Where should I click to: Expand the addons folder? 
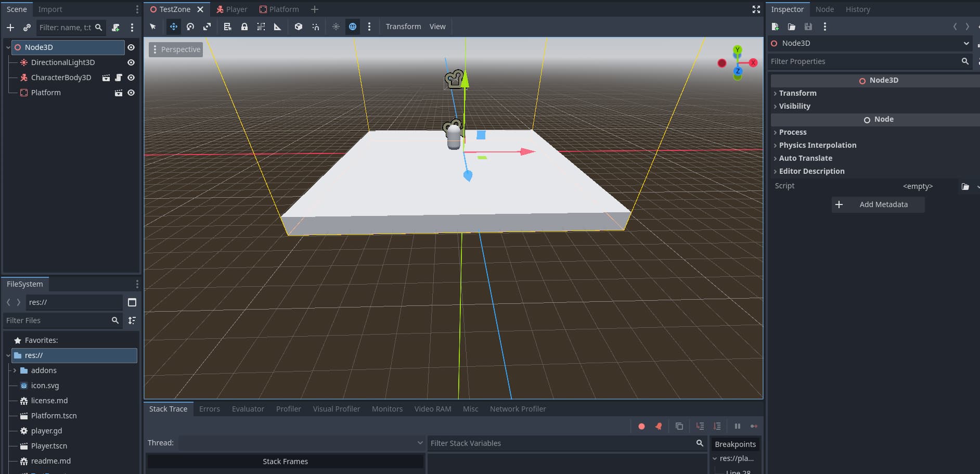pos(15,370)
